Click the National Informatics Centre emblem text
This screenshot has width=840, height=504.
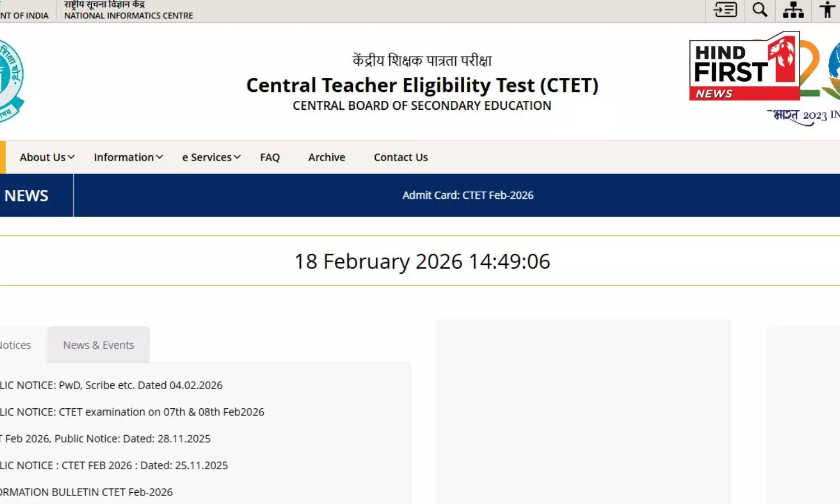pos(128,15)
